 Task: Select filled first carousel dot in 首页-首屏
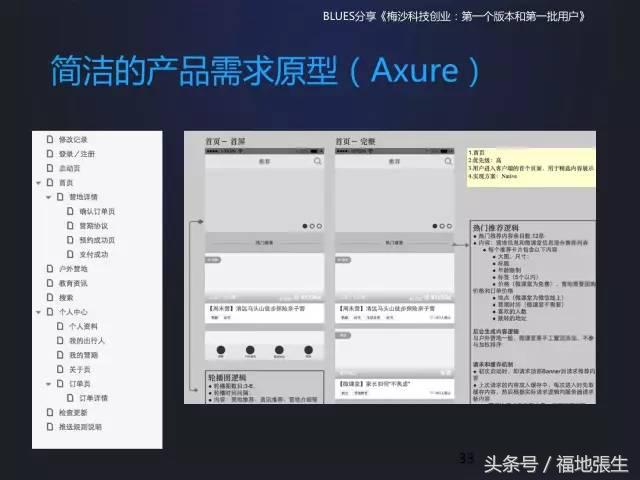pyautogui.click(x=305, y=226)
